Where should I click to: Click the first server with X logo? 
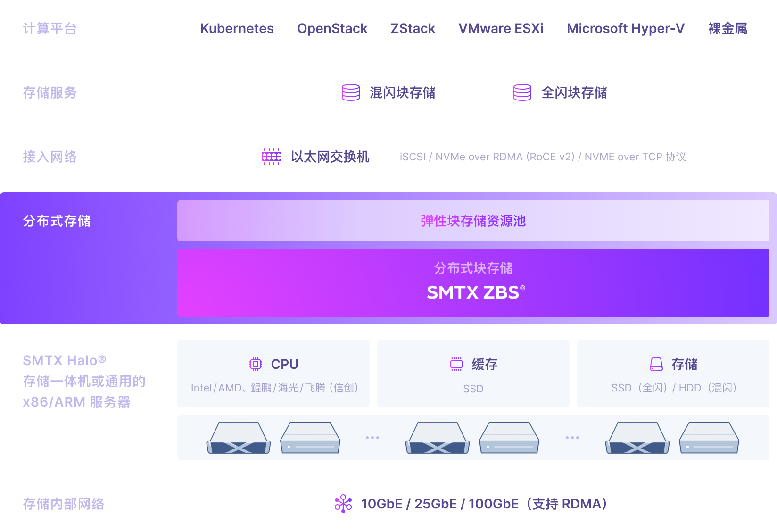239,438
